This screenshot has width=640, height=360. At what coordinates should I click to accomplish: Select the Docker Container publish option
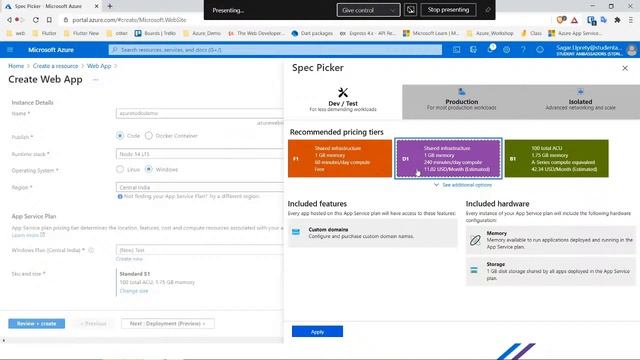point(149,136)
